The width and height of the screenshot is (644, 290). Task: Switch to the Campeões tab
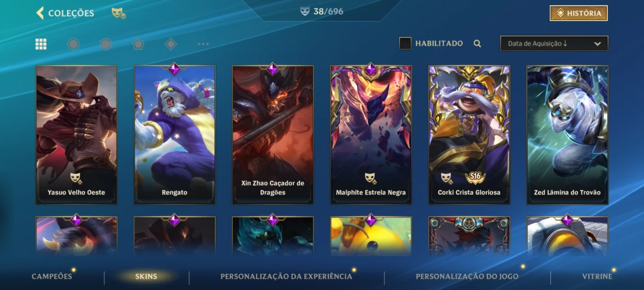(52, 277)
